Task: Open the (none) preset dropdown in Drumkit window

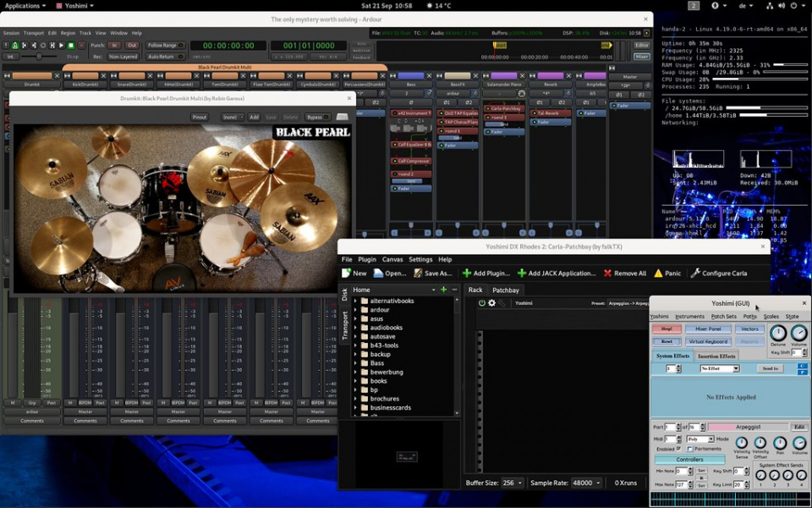Action: pyautogui.click(x=233, y=117)
